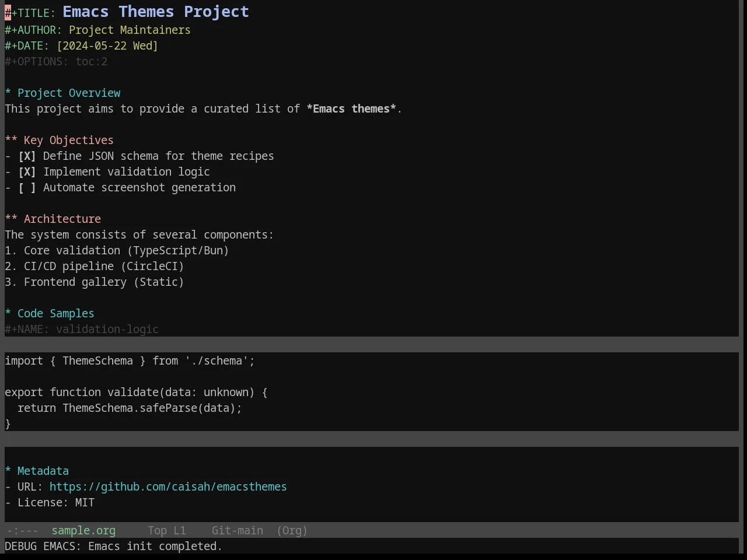Click line 'The system consists of several components:'
747x560 pixels.
click(x=139, y=235)
